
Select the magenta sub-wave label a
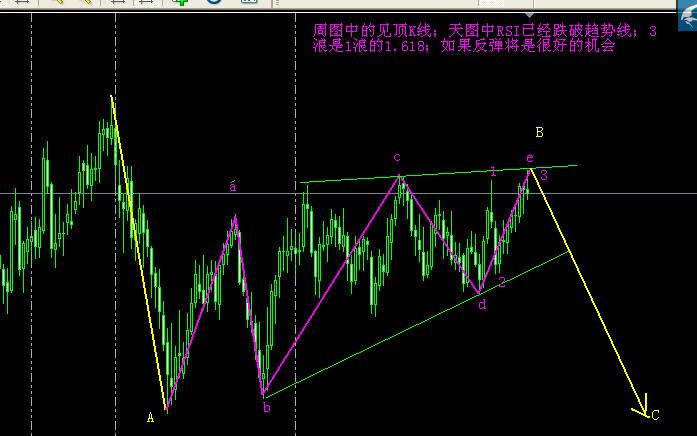pyautogui.click(x=232, y=186)
